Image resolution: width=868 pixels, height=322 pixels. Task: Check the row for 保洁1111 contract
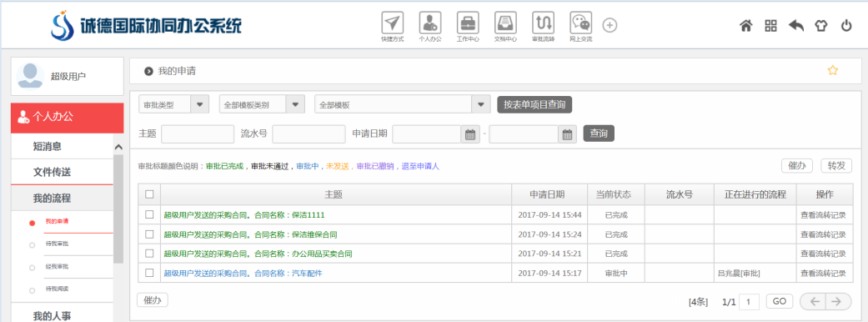click(x=149, y=214)
